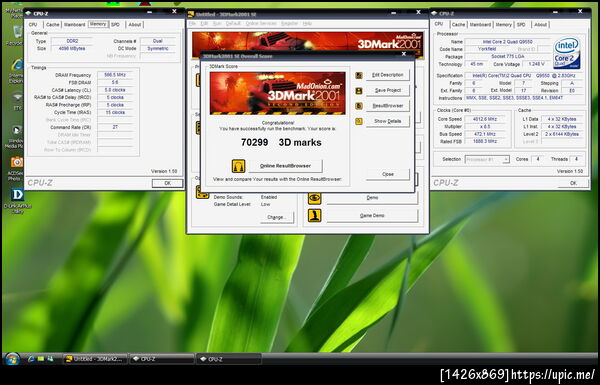
Task: Click the Socket 775 LGA package value
Action: coord(507,57)
